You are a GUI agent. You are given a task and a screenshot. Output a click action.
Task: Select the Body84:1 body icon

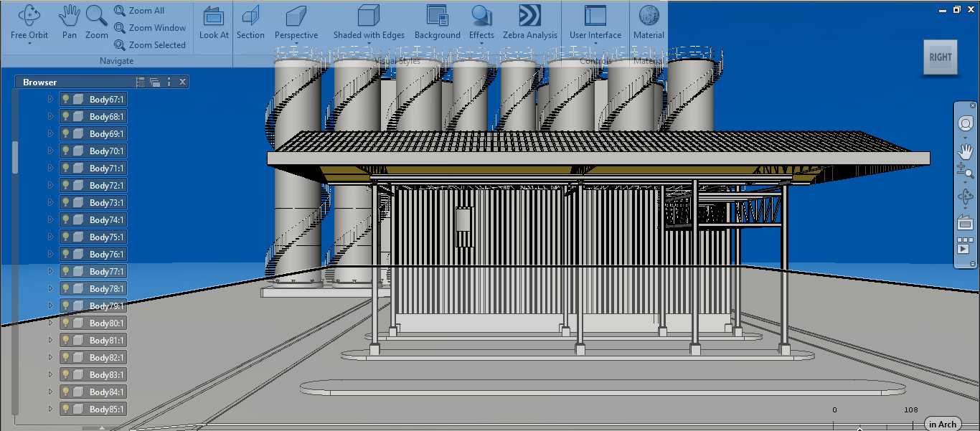click(x=79, y=392)
